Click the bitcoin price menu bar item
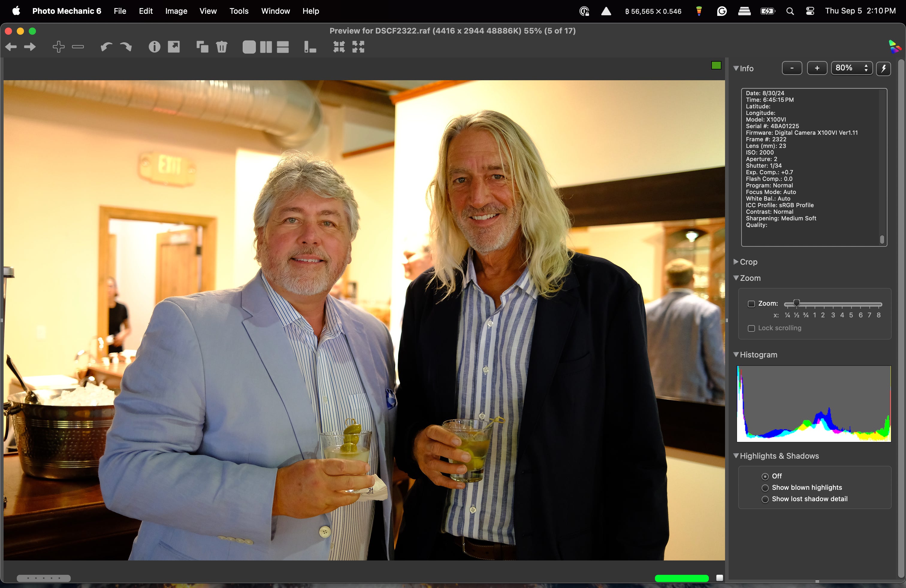 pyautogui.click(x=653, y=11)
